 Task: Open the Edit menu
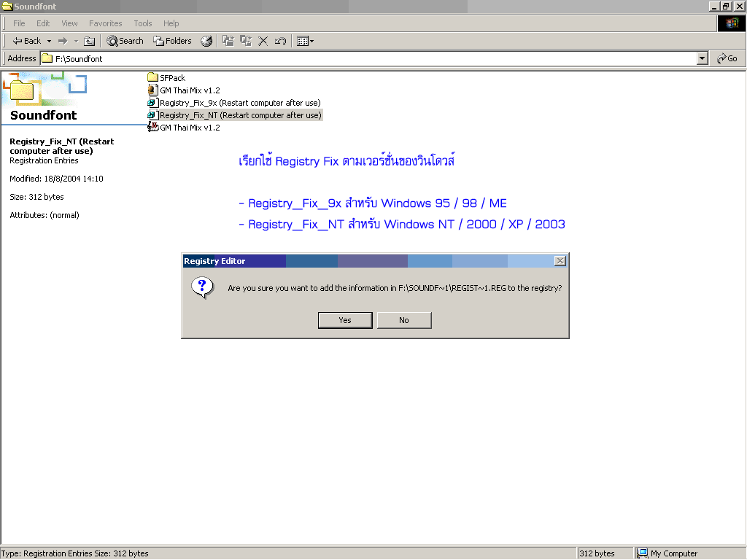tap(43, 23)
